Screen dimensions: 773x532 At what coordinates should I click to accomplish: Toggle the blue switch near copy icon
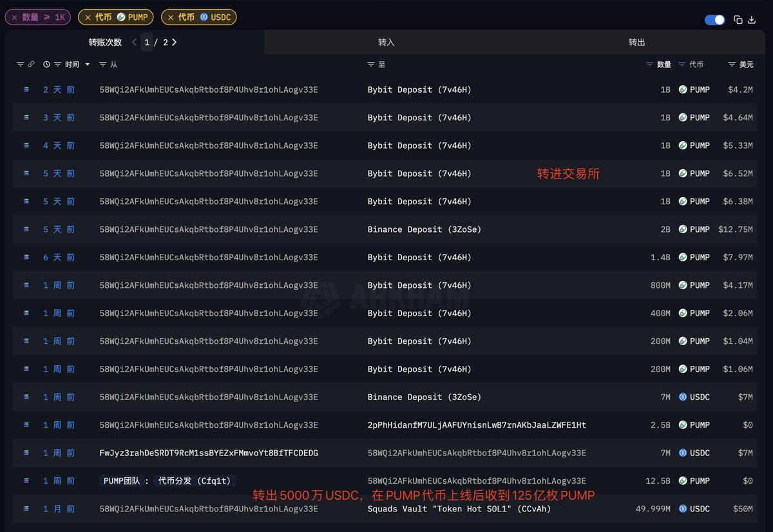[x=715, y=20]
